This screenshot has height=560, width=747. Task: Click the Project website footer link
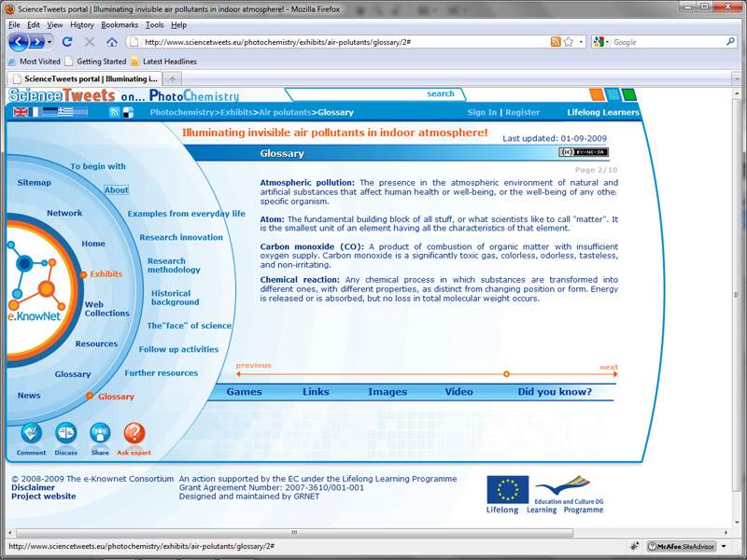click(x=44, y=497)
